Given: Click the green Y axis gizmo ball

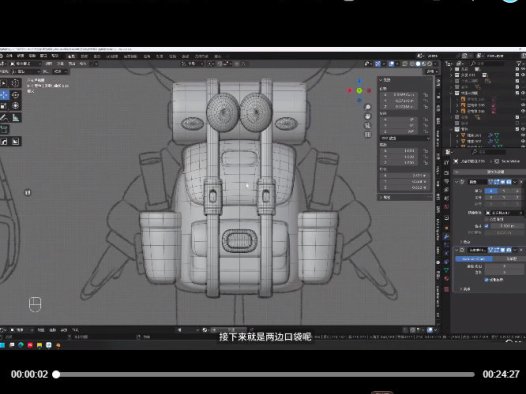Looking at the screenshot, I should coord(359,91).
